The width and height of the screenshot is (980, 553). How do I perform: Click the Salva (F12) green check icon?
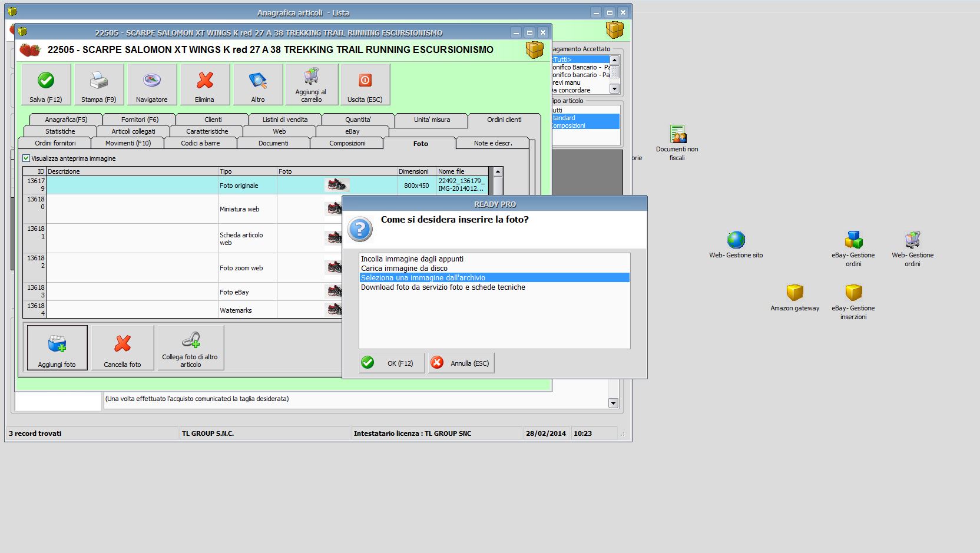pyautogui.click(x=46, y=80)
